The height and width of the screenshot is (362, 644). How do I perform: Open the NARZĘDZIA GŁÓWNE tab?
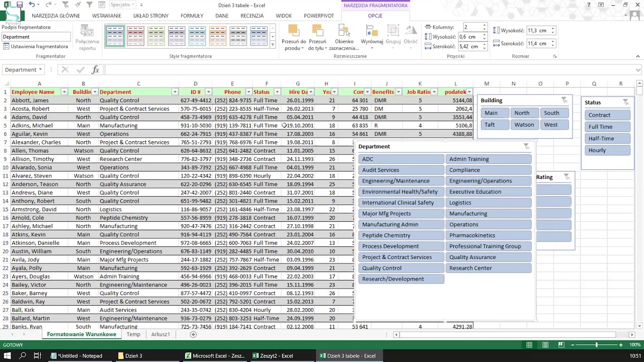click(x=56, y=16)
